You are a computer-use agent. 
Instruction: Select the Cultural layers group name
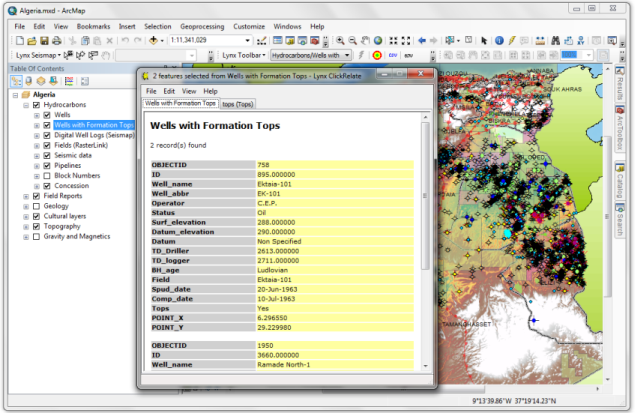pyautogui.click(x=65, y=216)
